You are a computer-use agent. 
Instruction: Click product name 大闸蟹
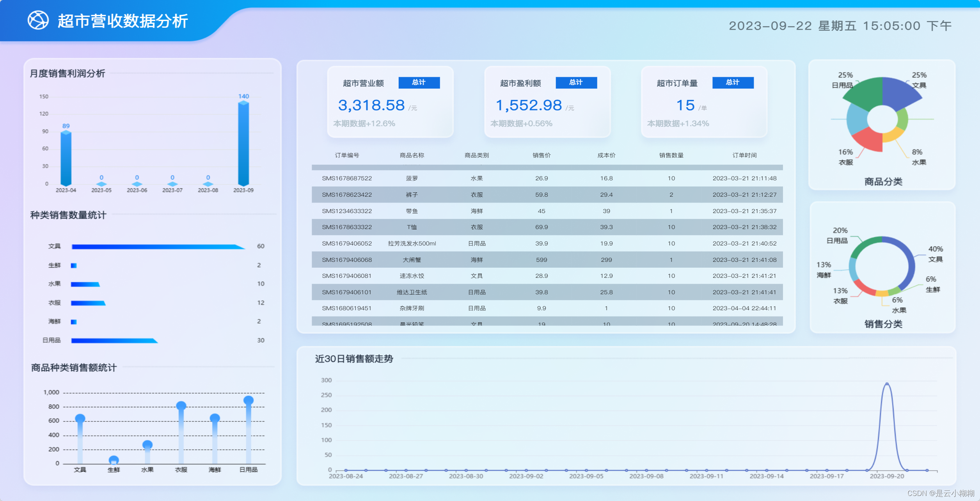tap(412, 260)
